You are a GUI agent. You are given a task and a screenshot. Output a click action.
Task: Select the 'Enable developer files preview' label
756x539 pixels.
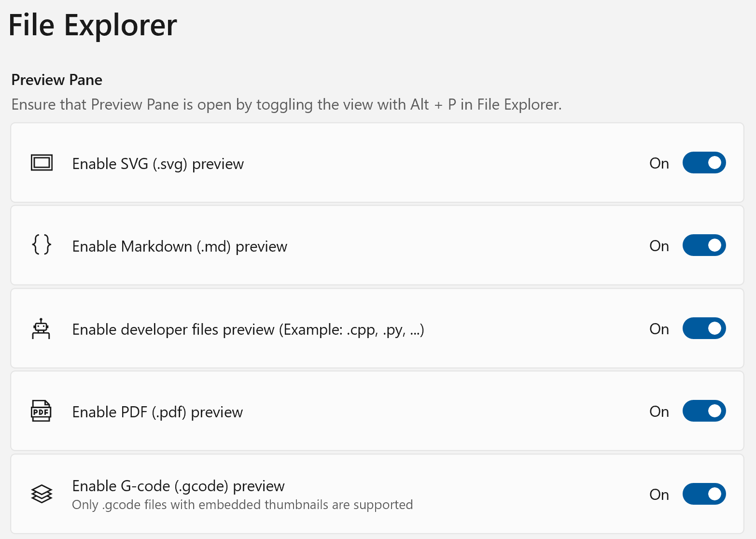point(248,330)
